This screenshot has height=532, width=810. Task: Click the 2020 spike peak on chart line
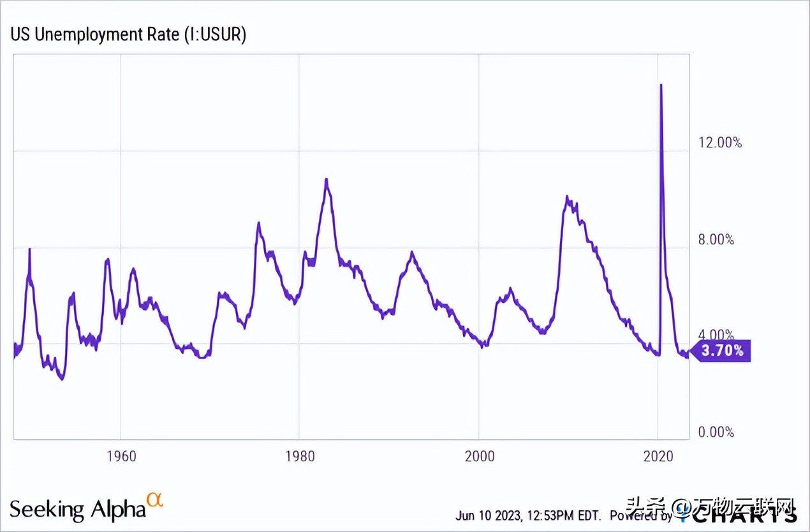point(661,85)
